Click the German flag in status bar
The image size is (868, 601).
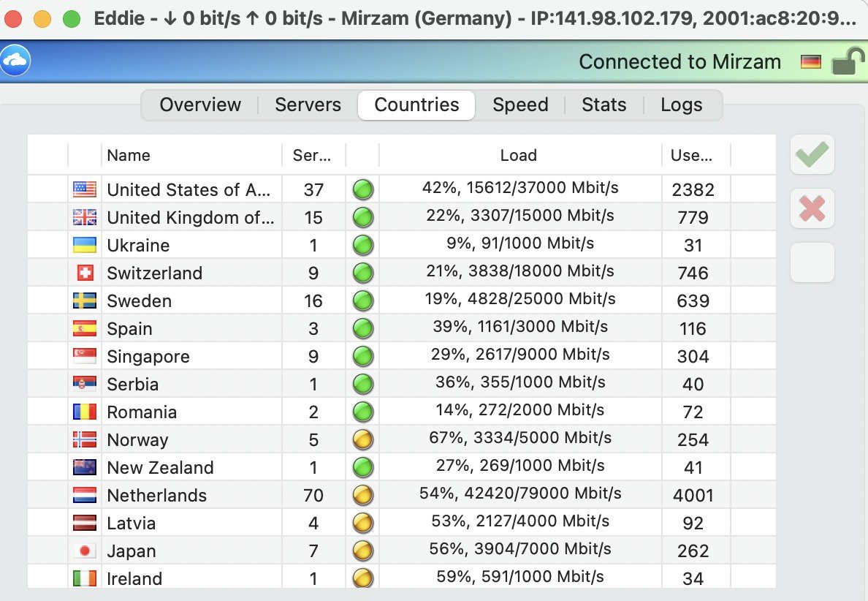coord(810,62)
